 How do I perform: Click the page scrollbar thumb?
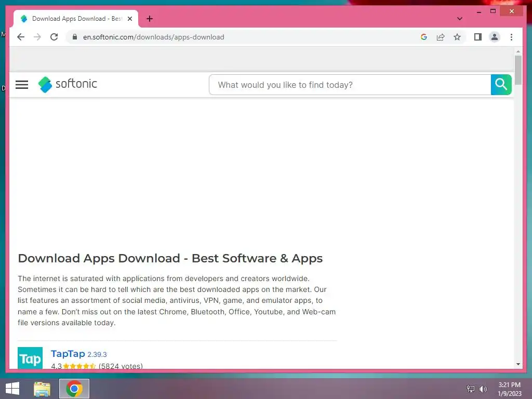pyautogui.click(x=518, y=70)
